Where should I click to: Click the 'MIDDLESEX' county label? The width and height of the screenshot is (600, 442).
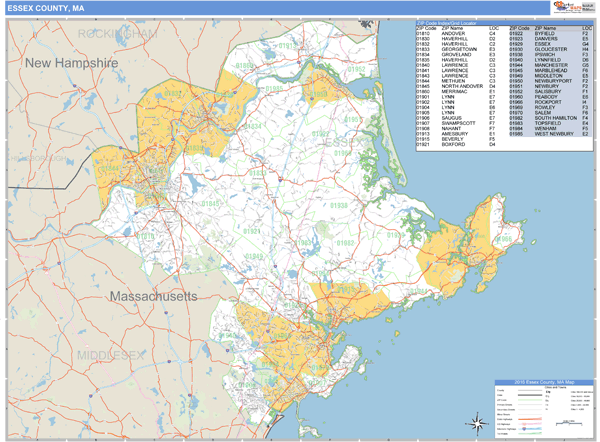coord(111,354)
